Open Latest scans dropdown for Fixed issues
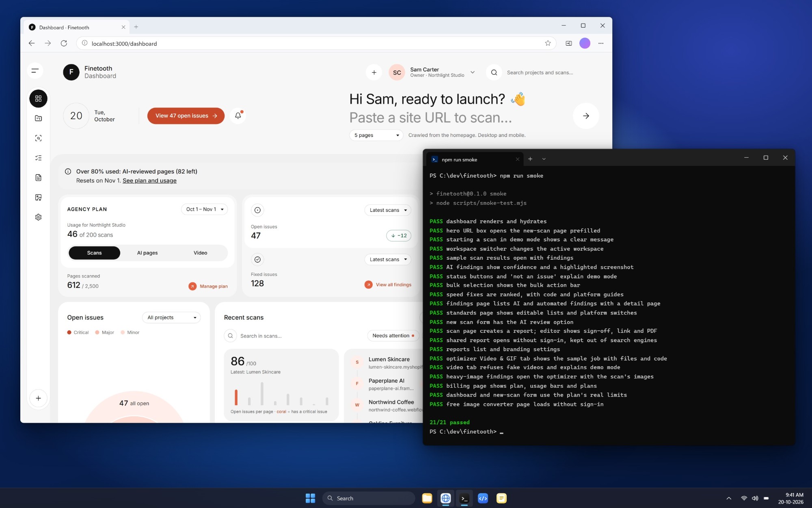 388,259
